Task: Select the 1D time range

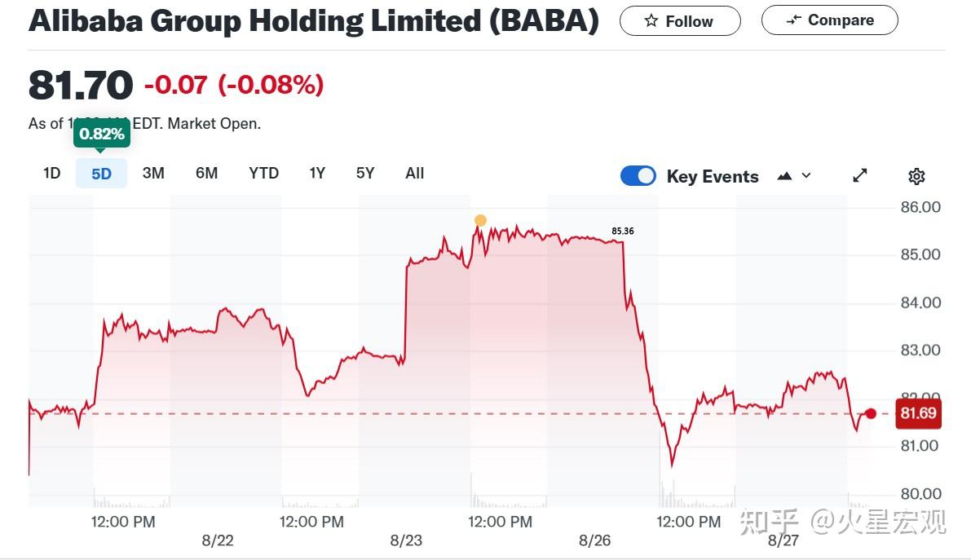Action: 52,173
